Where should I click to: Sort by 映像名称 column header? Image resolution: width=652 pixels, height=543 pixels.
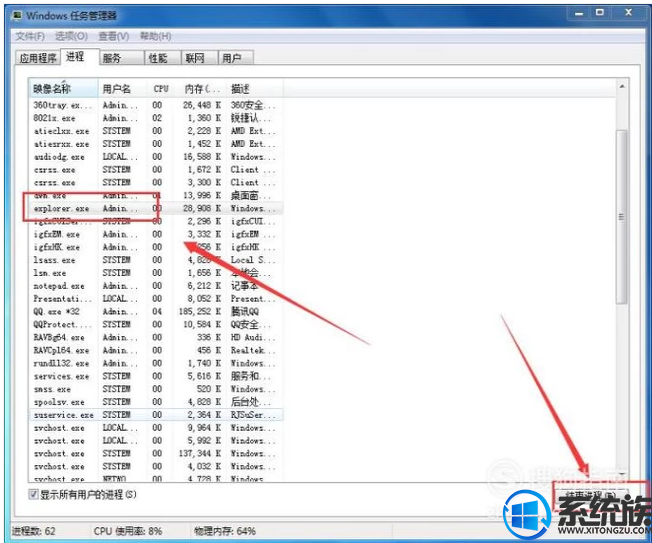(63, 88)
